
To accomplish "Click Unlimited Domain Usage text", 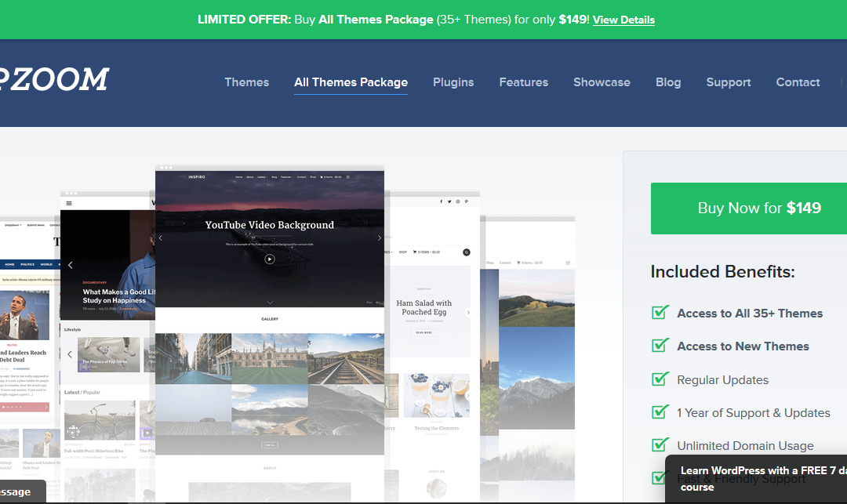I will point(746,446).
